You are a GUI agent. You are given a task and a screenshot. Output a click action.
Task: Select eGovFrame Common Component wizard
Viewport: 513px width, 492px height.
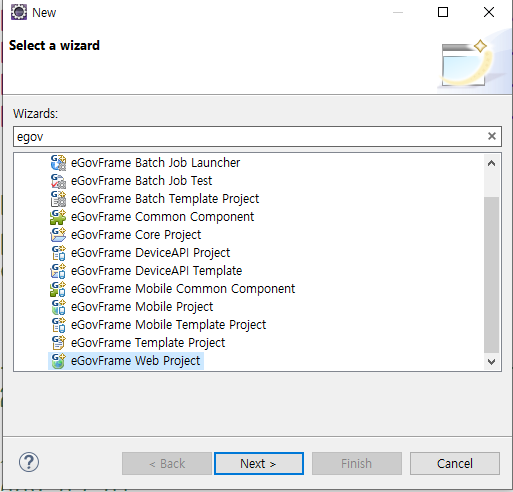click(x=162, y=217)
